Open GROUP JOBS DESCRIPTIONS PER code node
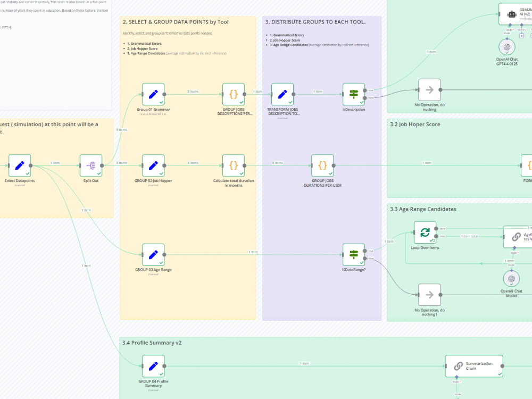 tap(234, 94)
